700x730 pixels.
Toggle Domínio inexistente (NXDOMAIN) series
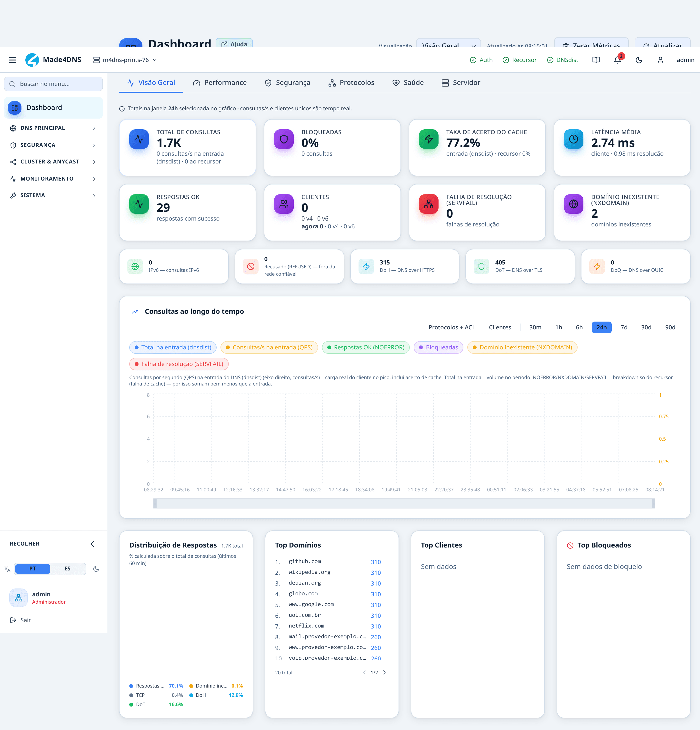pos(522,347)
